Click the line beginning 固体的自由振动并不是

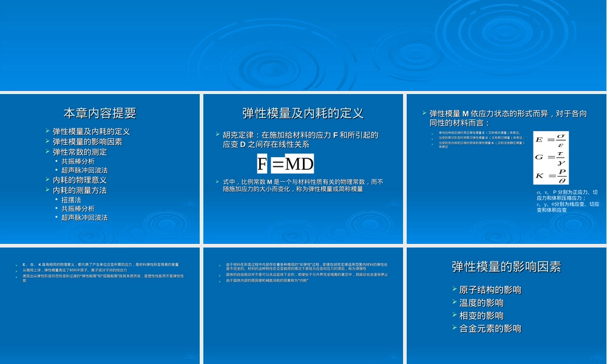pos(307,275)
